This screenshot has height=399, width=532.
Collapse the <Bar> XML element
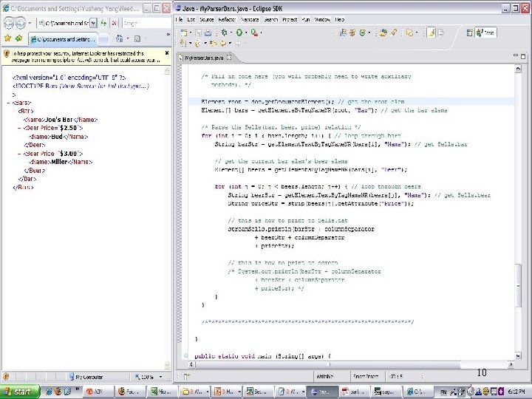(x=13, y=110)
